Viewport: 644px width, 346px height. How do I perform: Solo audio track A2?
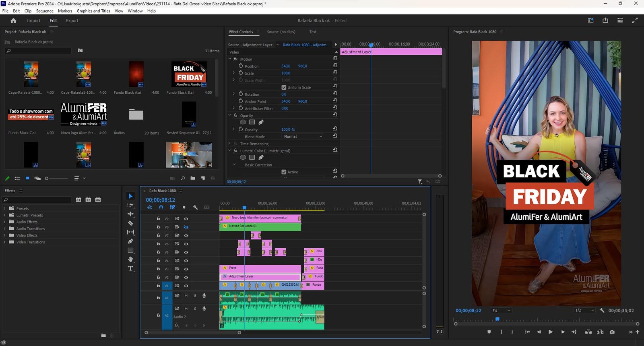pos(195,309)
